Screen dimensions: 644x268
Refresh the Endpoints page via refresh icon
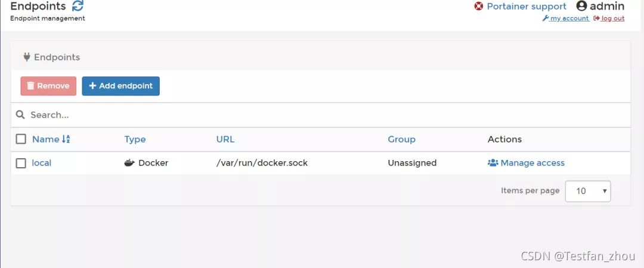[x=77, y=6]
